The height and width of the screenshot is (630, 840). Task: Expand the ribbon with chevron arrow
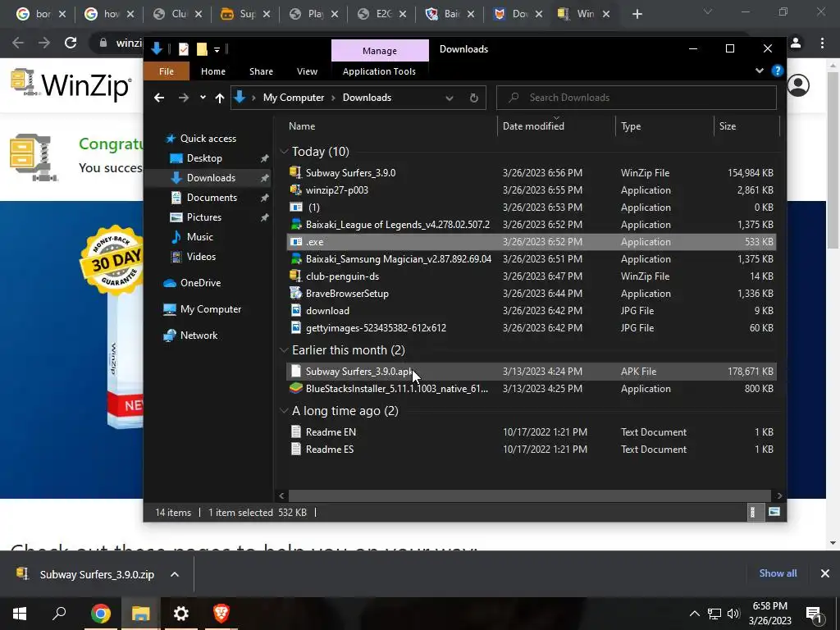tap(759, 71)
